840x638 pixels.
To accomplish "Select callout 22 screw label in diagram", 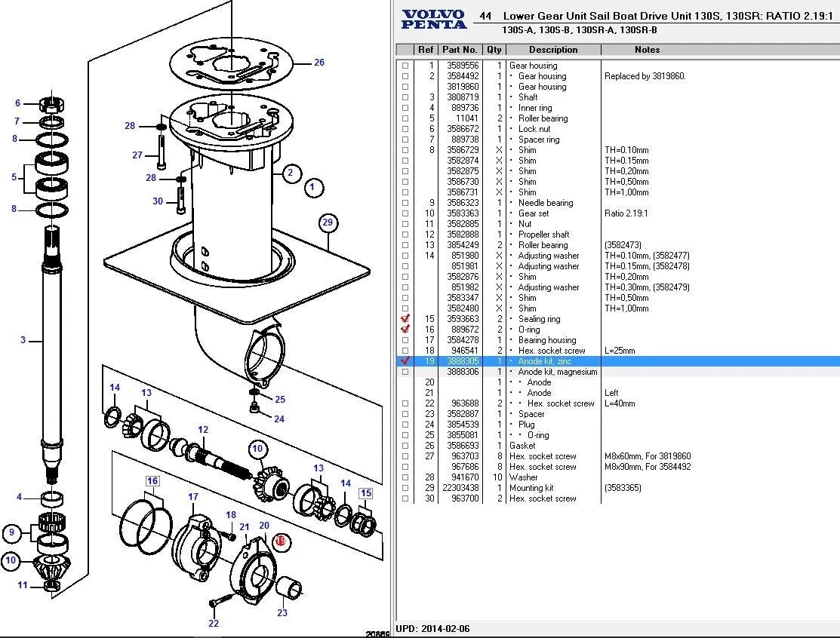I will (214, 624).
